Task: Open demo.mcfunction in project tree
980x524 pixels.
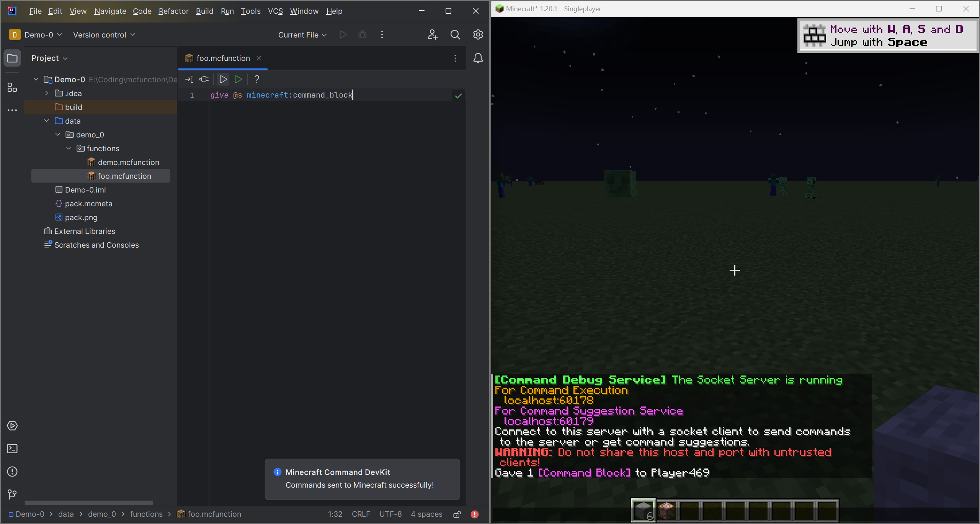Action: tap(128, 162)
